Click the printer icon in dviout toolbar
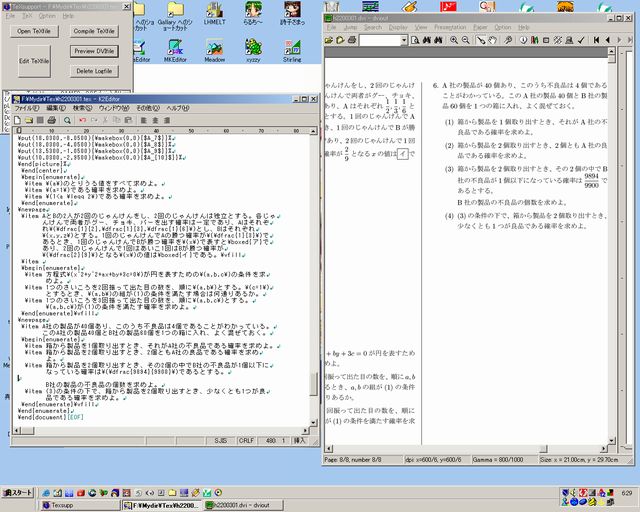 [x=352, y=40]
